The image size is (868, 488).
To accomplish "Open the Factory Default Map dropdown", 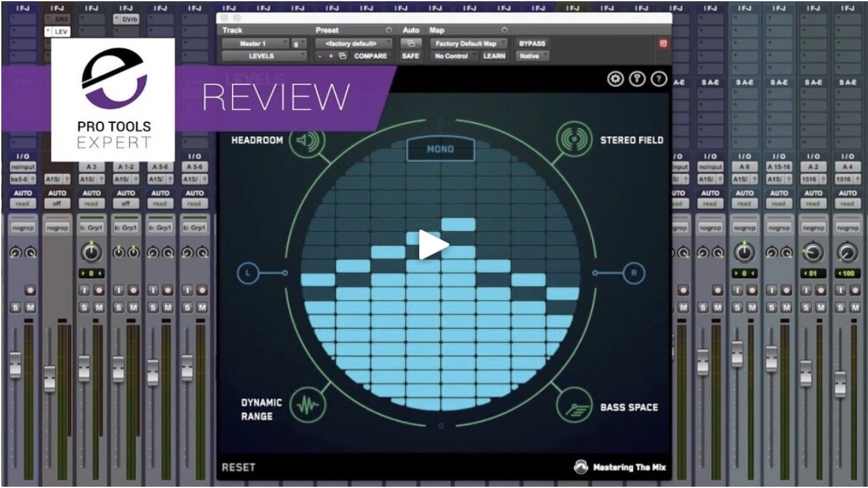I will [469, 44].
